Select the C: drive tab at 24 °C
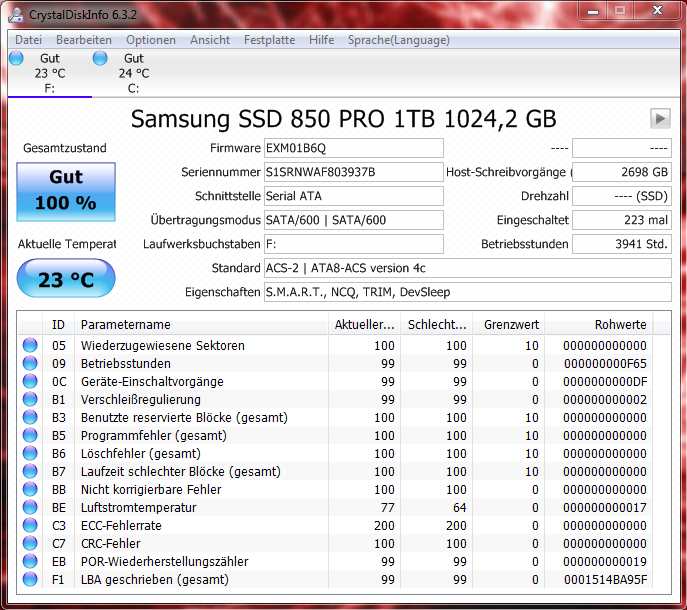 (134, 73)
